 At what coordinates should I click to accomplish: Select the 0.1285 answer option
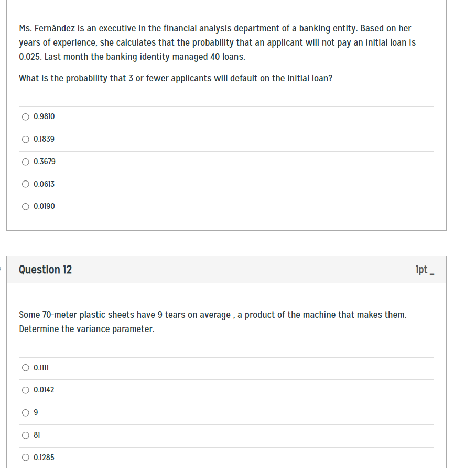click(x=25, y=457)
